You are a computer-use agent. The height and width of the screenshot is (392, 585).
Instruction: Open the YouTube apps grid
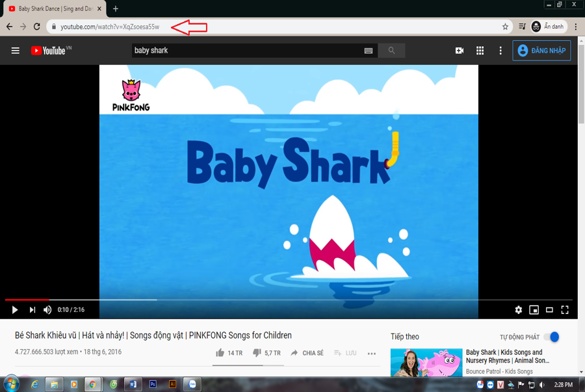coord(480,50)
